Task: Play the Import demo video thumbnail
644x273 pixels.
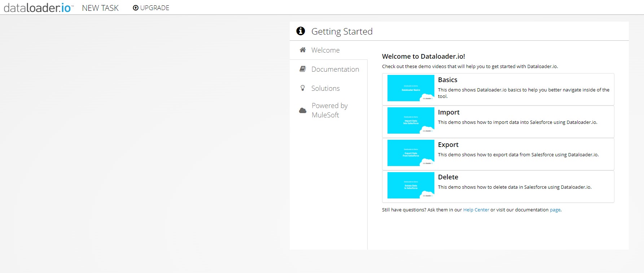Action: pos(411,121)
